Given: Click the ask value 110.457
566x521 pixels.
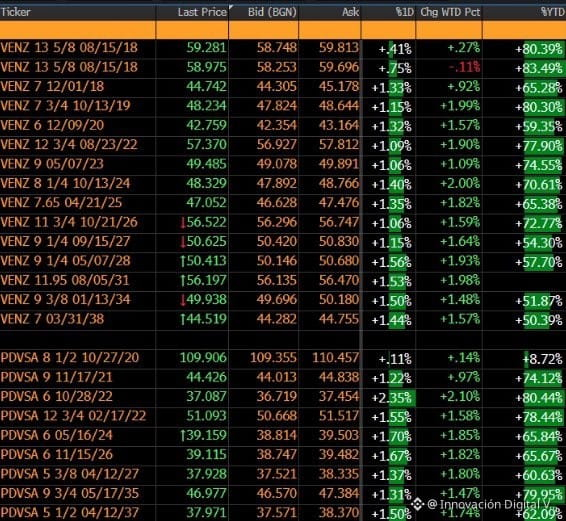Looking at the screenshot, I should (336, 358).
